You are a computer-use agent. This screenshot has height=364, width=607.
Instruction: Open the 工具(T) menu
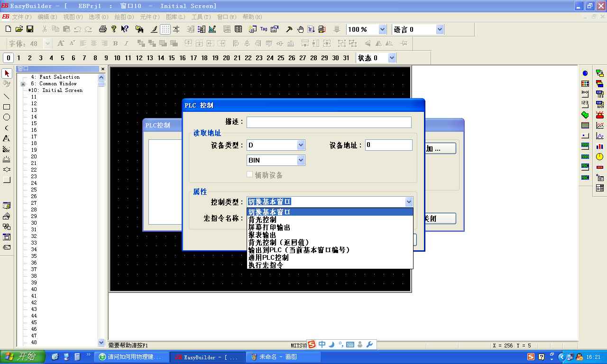click(201, 17)
